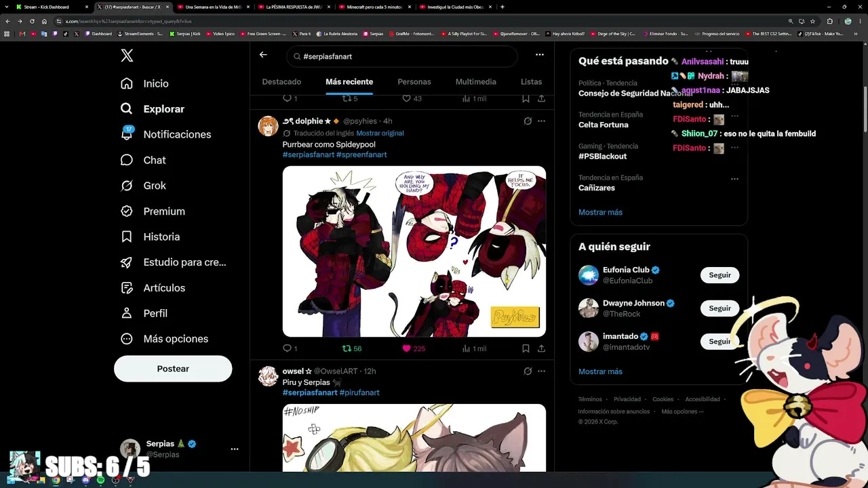The width and height of the screenshot is (868, 488).
Task: Toggle bookmark on dolphie's Spideypool post
Action: [526, 348]
